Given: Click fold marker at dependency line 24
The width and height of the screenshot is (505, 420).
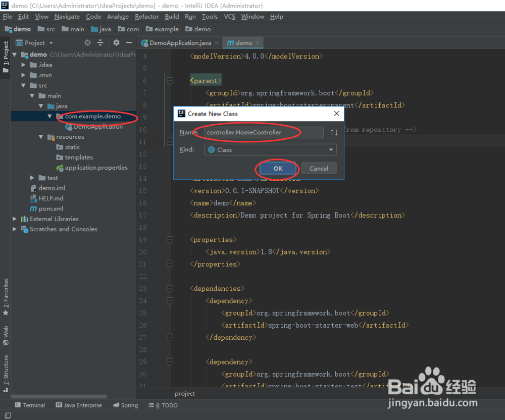Looking at the screenshot, I should tap(170, 300).
